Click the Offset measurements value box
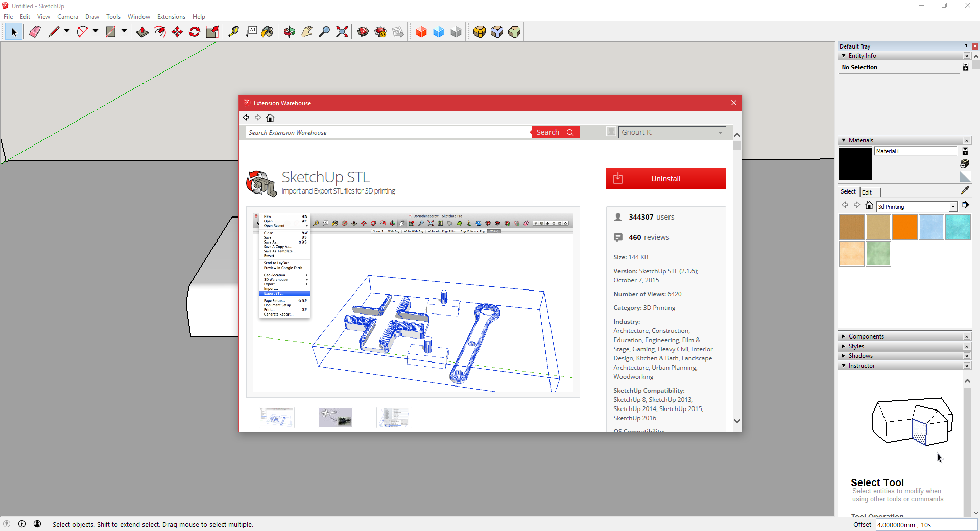Screen dimensions: 980x531 pyautogui.click(x=926, y=525)
